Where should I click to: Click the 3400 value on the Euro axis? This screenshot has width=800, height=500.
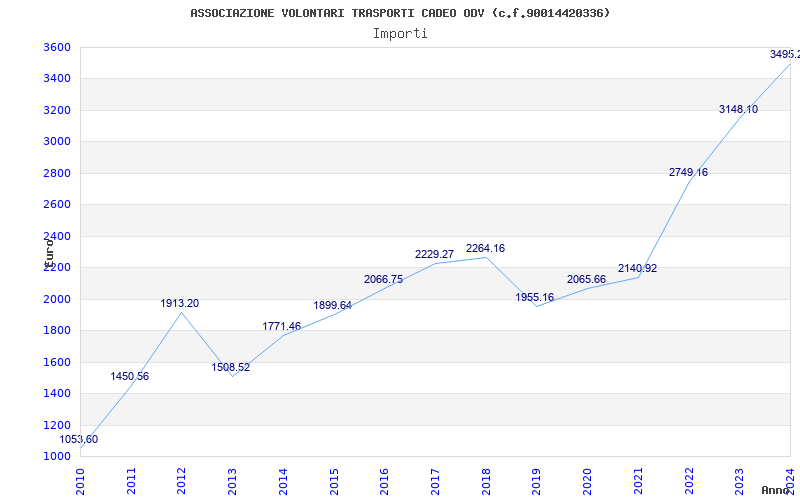point(55,79)
